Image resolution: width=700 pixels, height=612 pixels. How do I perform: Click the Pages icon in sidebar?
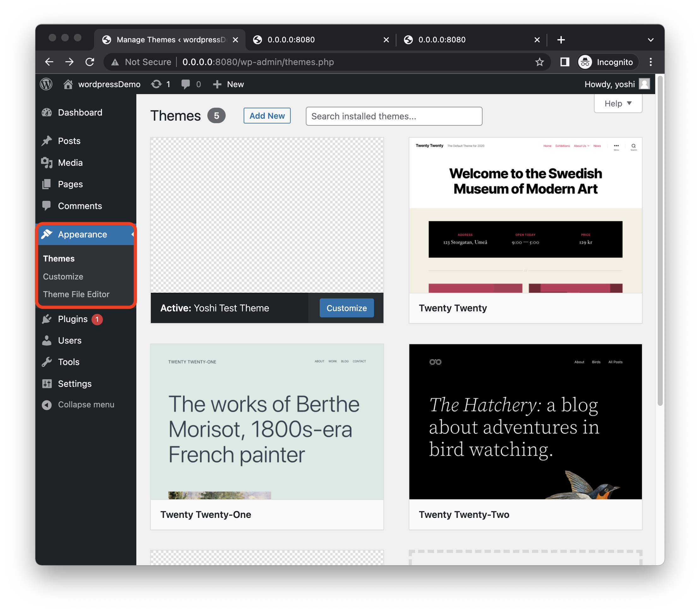(x=47, y=184)
